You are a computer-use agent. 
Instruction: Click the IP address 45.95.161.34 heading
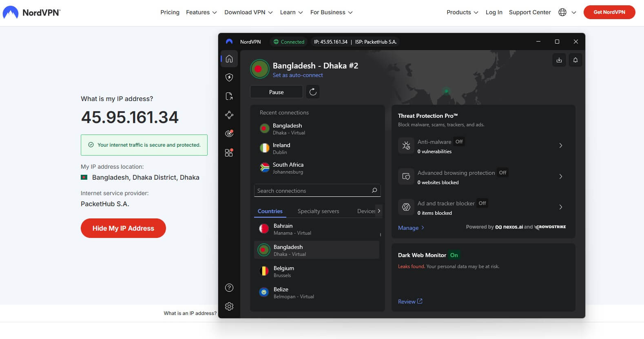[130, 117]
